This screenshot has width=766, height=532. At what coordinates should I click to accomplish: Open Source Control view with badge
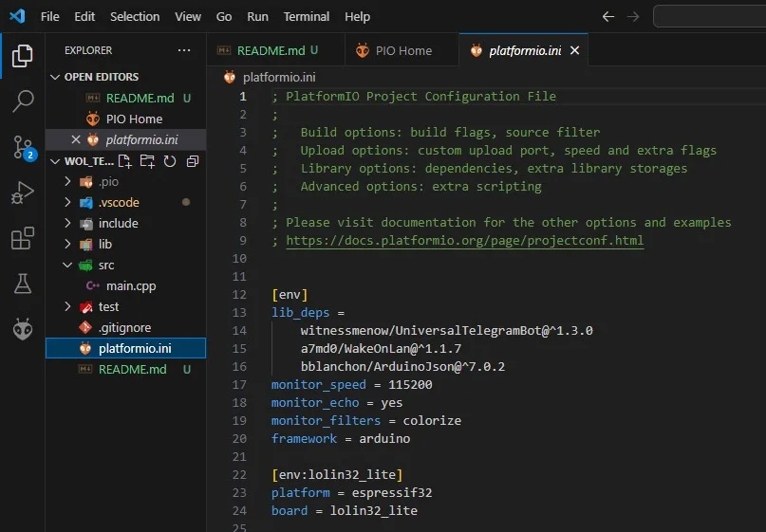coord(23,146)
